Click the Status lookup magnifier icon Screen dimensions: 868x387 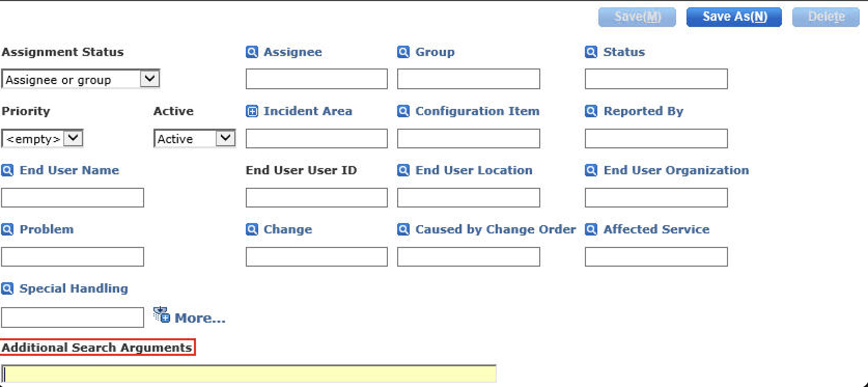click(591, 52)
